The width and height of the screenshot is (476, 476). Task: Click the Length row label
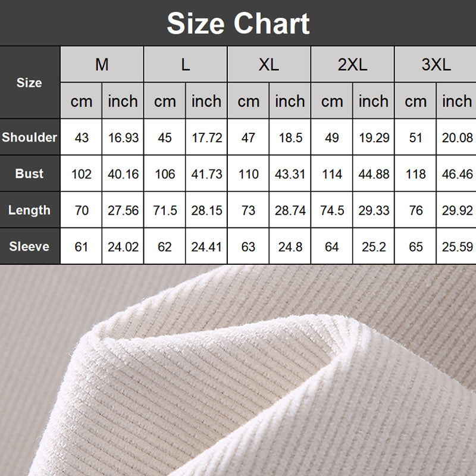click(x=30, y=210)
